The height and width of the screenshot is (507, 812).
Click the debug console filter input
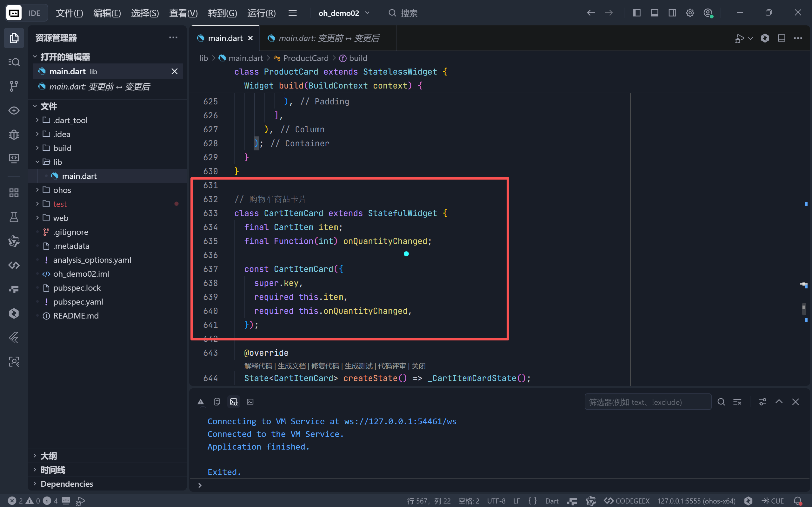point(647,402)
